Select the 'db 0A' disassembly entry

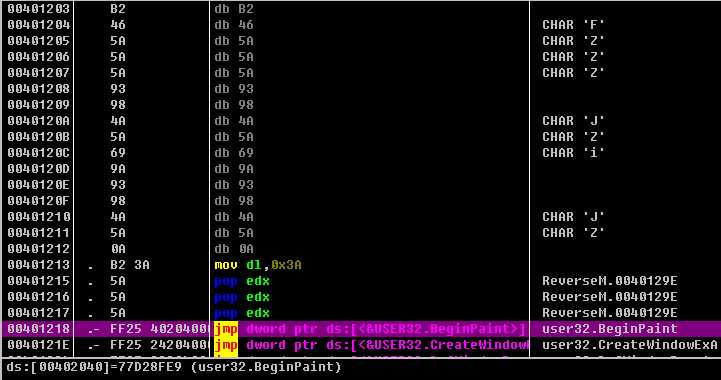[234, 249]
